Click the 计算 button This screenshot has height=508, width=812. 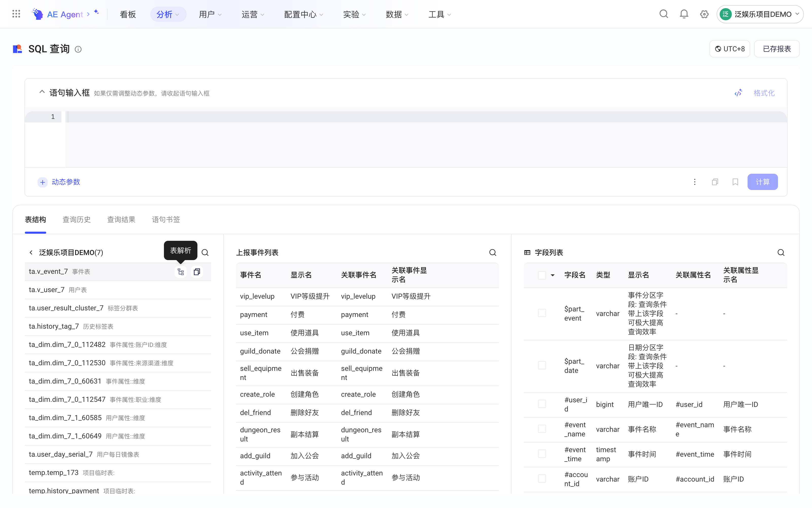click(762, 182)
